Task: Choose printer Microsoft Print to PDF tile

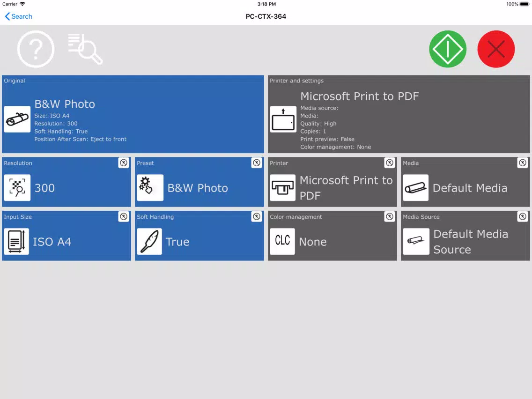Action: point(332,182)
